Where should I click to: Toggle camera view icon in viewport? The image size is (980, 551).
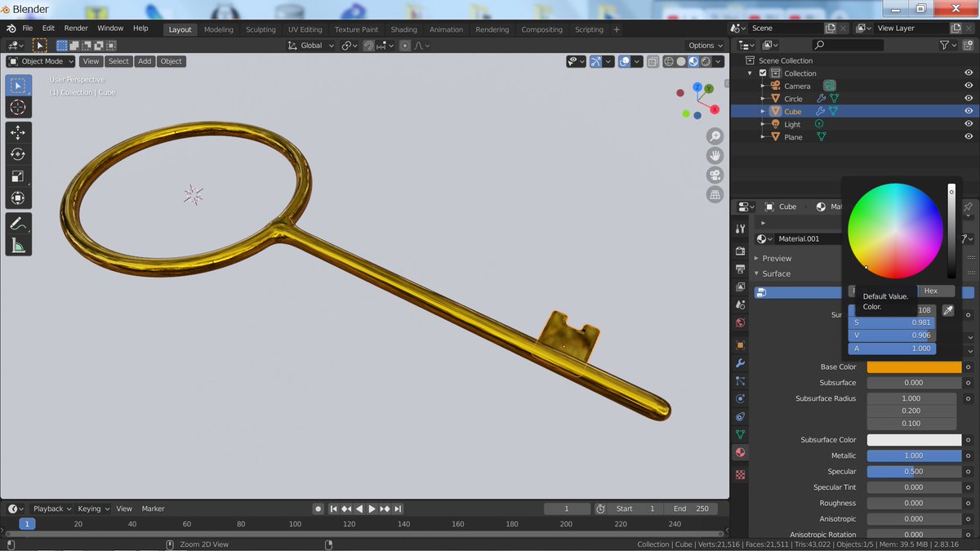click(x=715, y=175)
